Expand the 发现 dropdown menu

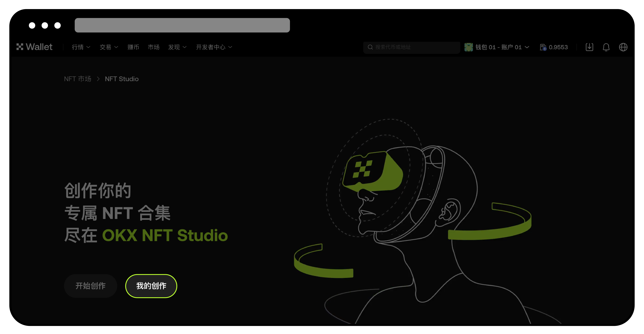(x=177, y=47)
